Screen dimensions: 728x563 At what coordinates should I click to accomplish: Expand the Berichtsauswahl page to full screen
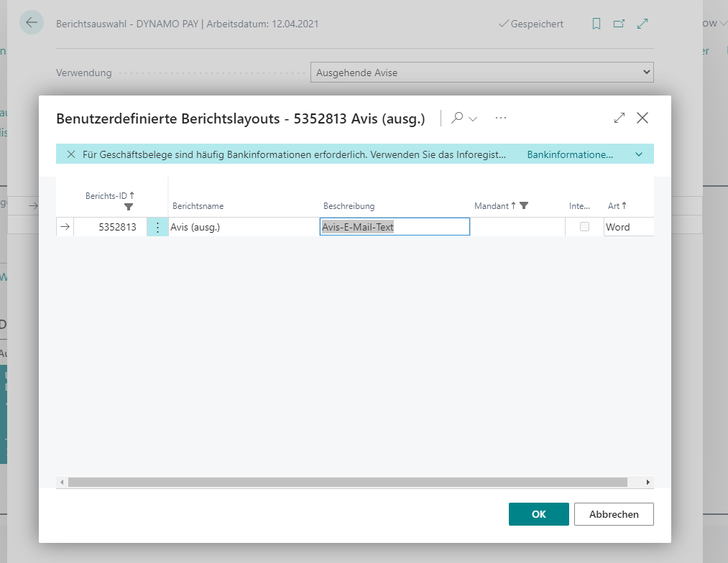click(x=642, y=23)
